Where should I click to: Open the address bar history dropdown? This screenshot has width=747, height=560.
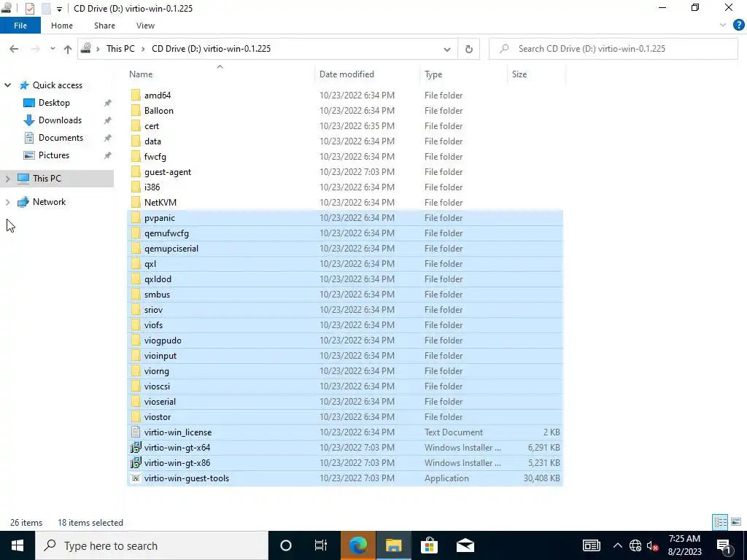(x=447, y=49)
